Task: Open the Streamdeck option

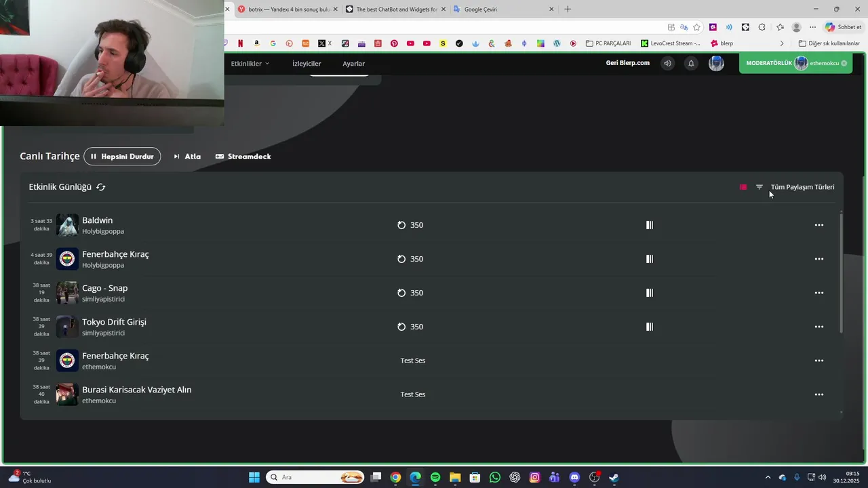Action: [x=243, y=157]
